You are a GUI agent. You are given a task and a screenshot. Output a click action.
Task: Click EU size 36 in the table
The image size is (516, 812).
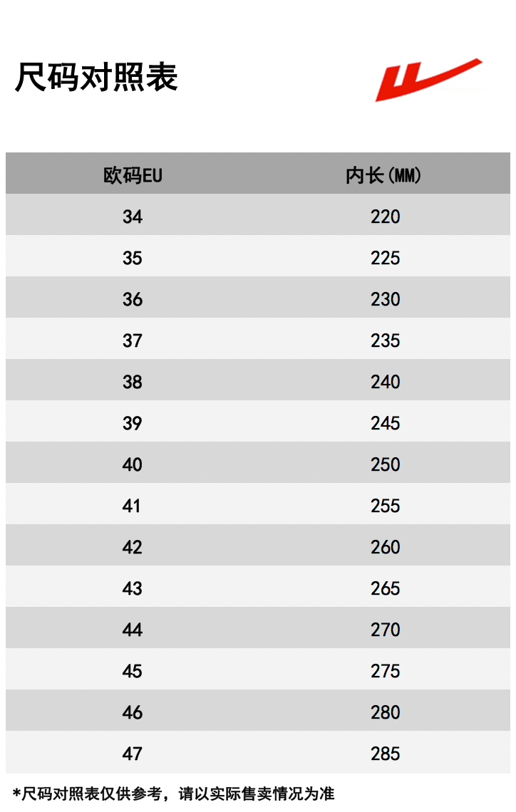[133, 299]
